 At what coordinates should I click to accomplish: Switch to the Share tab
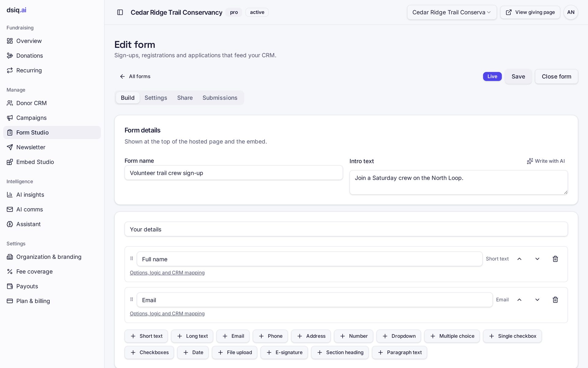[x=185, y=98]
